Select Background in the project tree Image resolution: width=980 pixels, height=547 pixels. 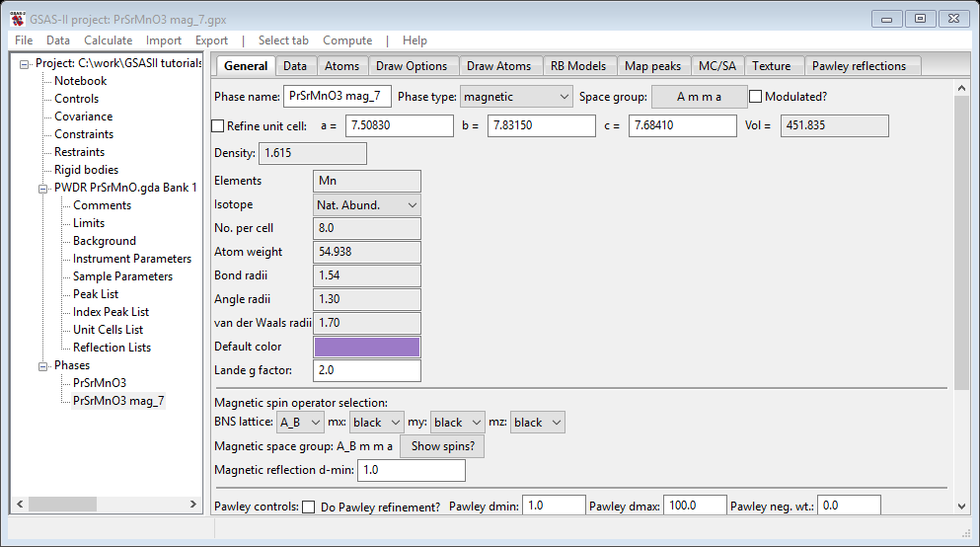point(105,241)
